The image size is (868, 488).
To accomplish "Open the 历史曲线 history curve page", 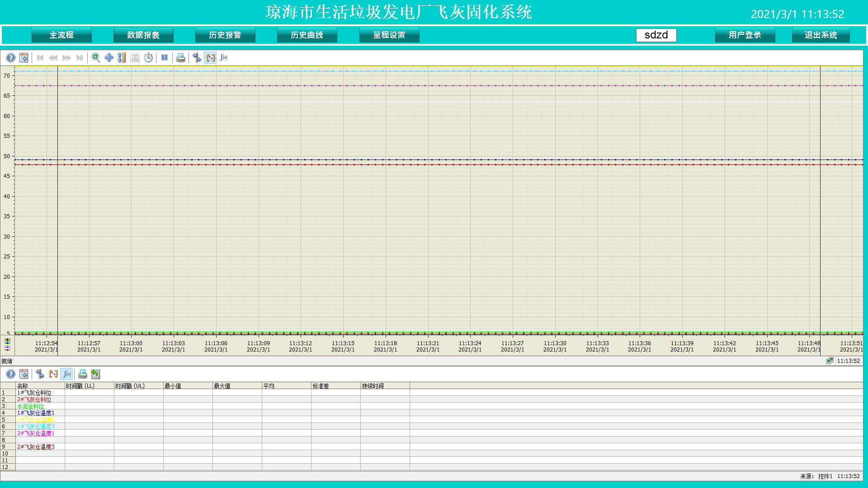I will (307, 35).
